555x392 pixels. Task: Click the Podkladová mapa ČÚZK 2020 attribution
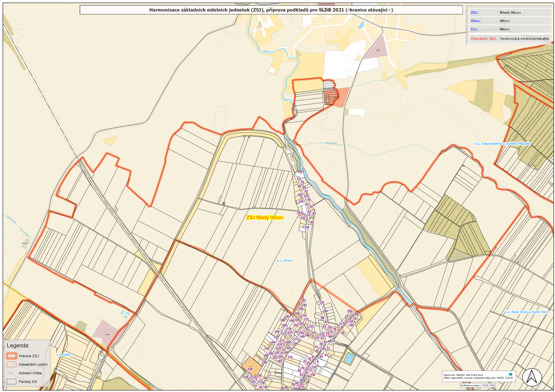click(x=477, y=385)
